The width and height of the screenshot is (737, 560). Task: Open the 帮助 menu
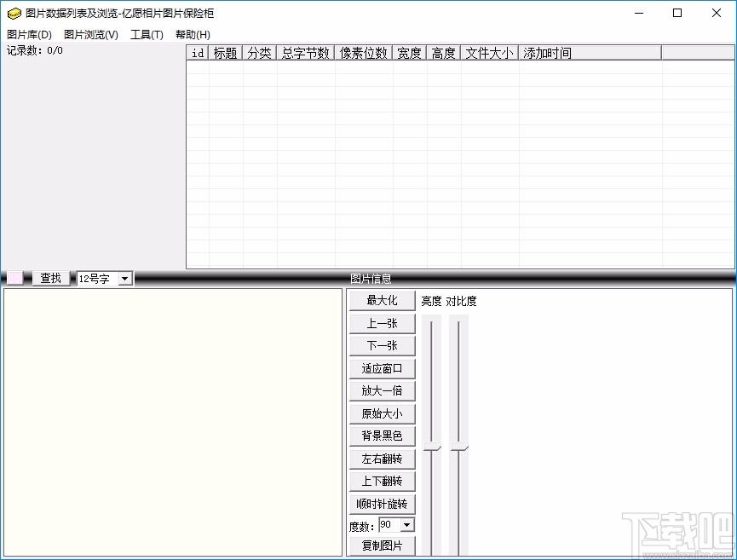pyautogui.click(x=191, y=34)
